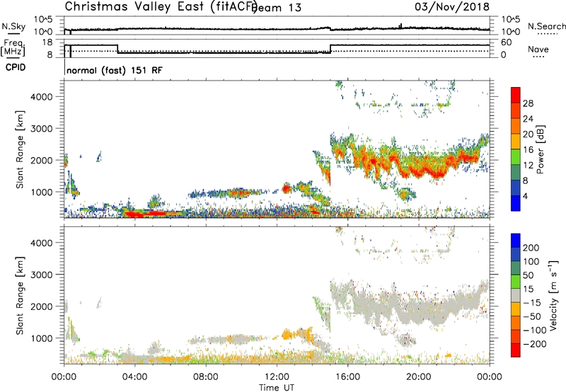Select the date '03/Nov/2018'
The height and width of the screenshot is (392, 566).
452,7
